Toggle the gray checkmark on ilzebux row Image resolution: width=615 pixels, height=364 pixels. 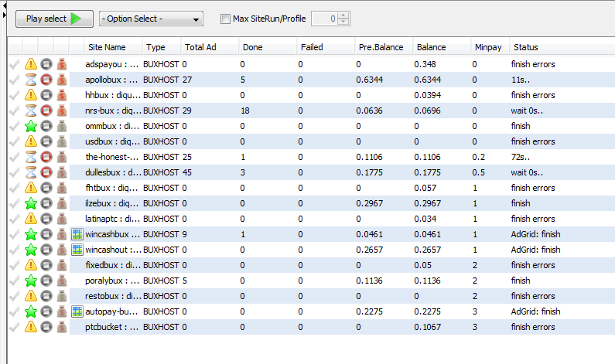pos(15,203)
